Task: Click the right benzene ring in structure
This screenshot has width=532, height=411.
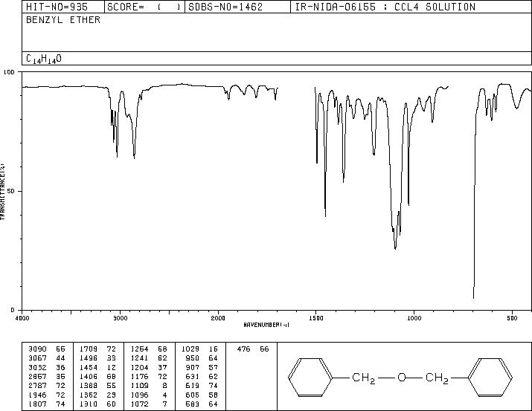Action: [x=490, y=377]
